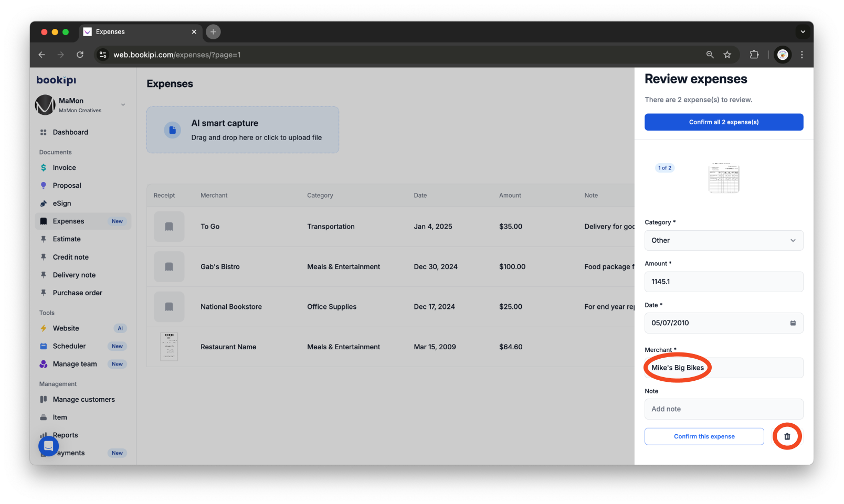The height and width of the screenshot is (504, 844).
Task: Click Confirm all 2 expense(s)
Action: (723, 122)
